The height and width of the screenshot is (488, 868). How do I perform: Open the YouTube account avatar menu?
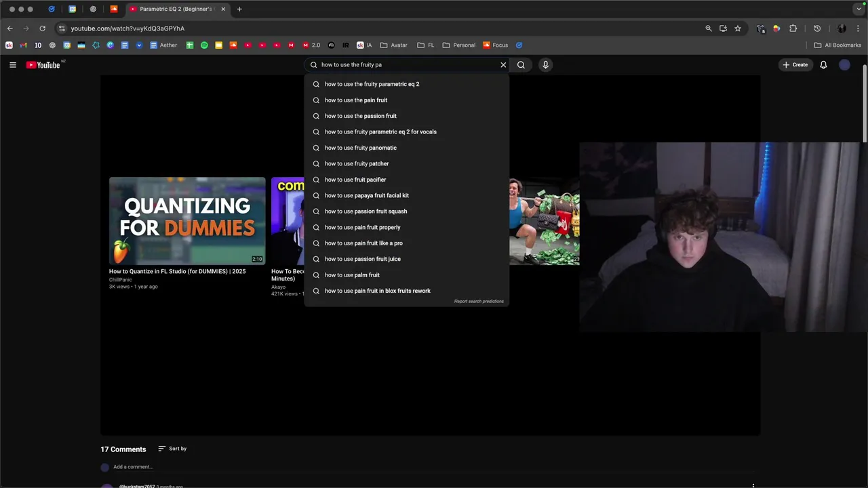[844, 65]
